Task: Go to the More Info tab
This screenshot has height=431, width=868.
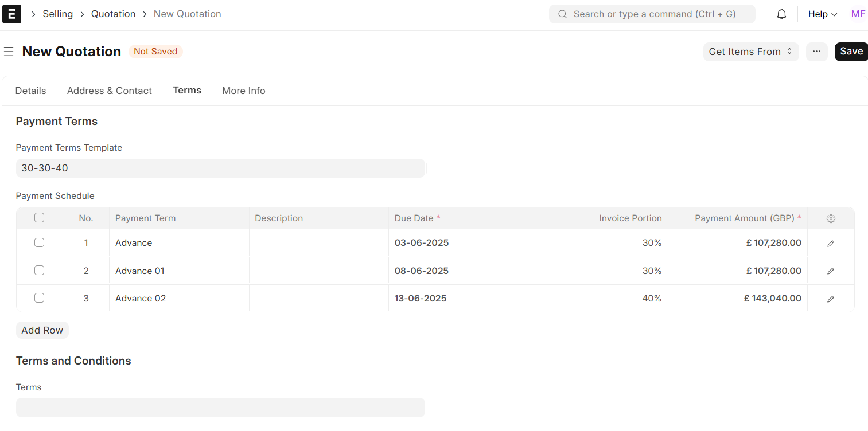Action: click(x=243, y=91)
